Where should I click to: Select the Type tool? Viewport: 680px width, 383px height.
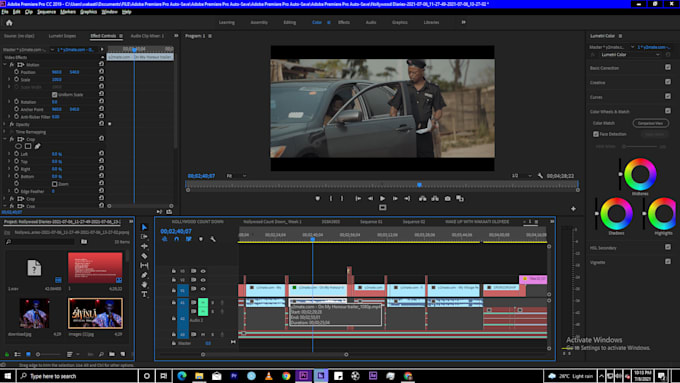144,295
